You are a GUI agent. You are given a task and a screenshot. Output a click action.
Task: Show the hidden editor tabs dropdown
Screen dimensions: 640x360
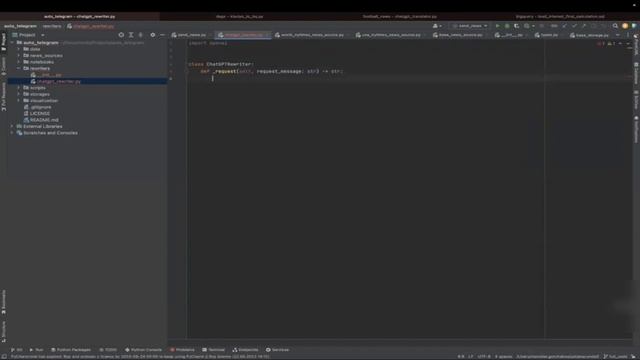(x=617, y=35)
